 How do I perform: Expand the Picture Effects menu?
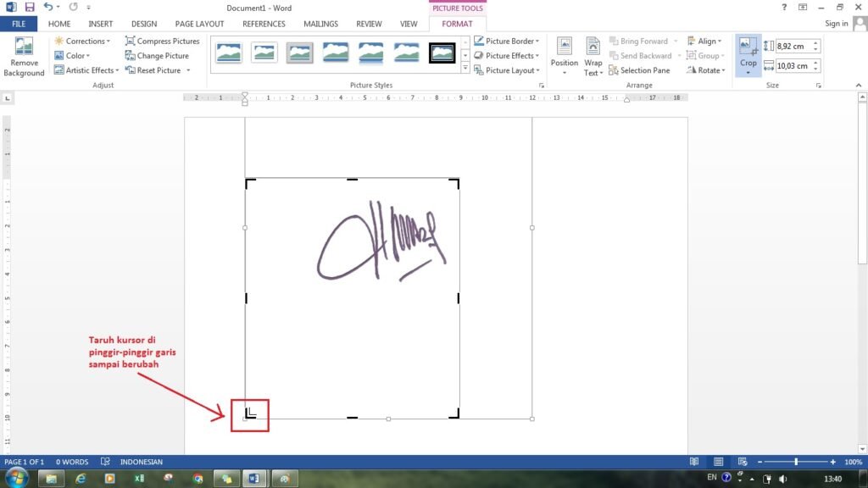(506, 56)
